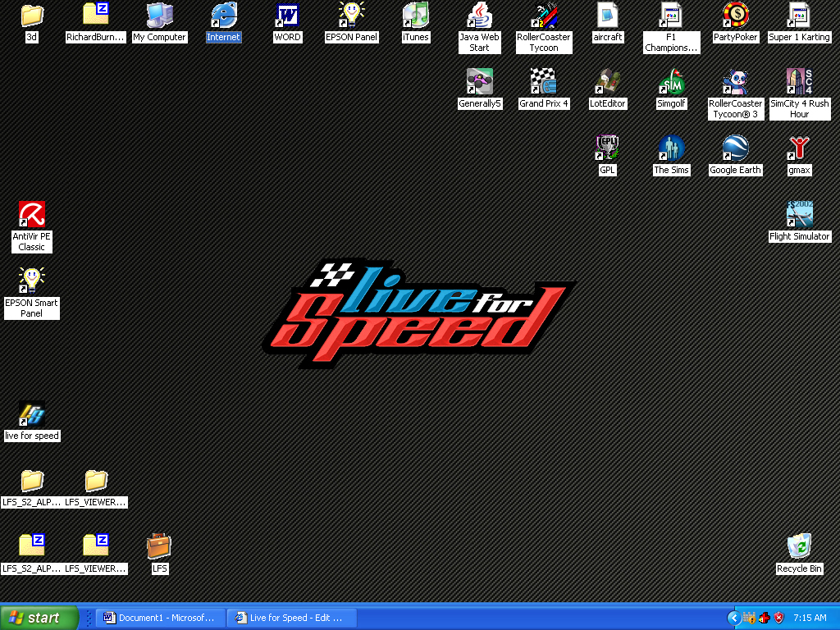This screenshot has height=630, width=840.
Task: Select the plain LFS_S2_ALP... folder
Action: [32, 481]
